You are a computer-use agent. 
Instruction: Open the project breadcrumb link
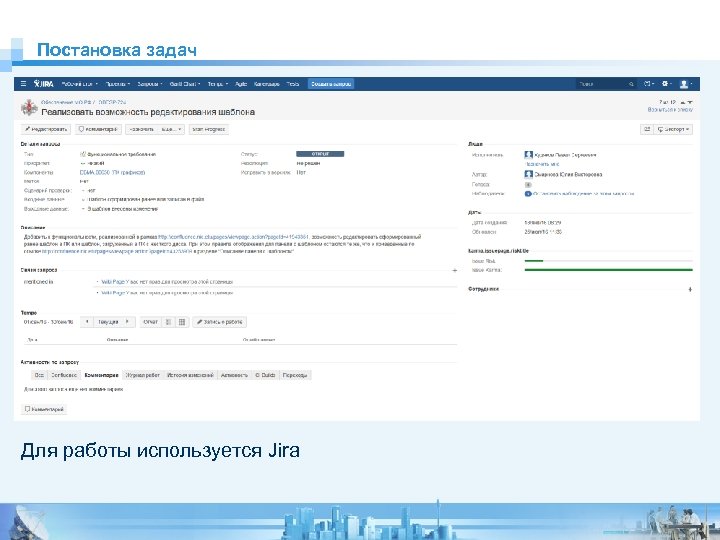click(x=67, y=102)
